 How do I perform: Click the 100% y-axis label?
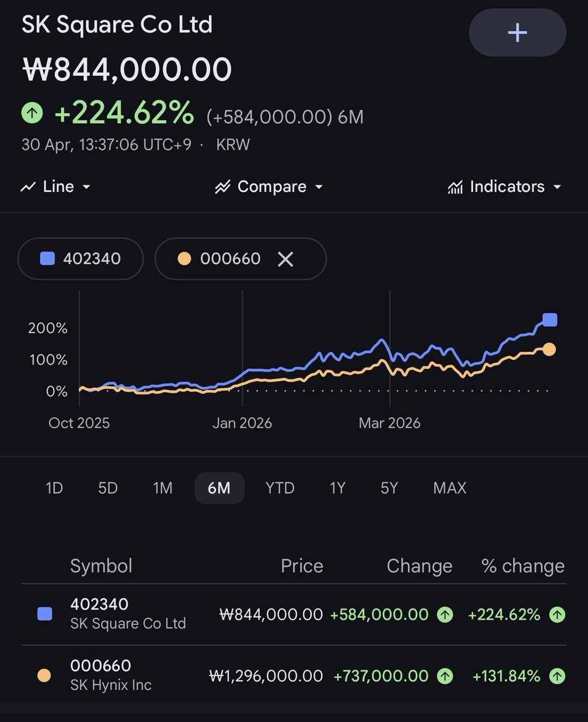48,360
